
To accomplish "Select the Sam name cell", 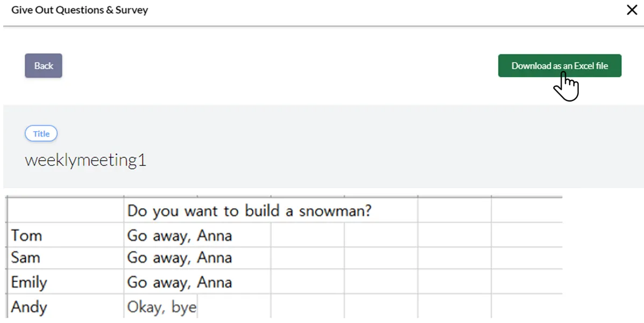I will 26,257.
